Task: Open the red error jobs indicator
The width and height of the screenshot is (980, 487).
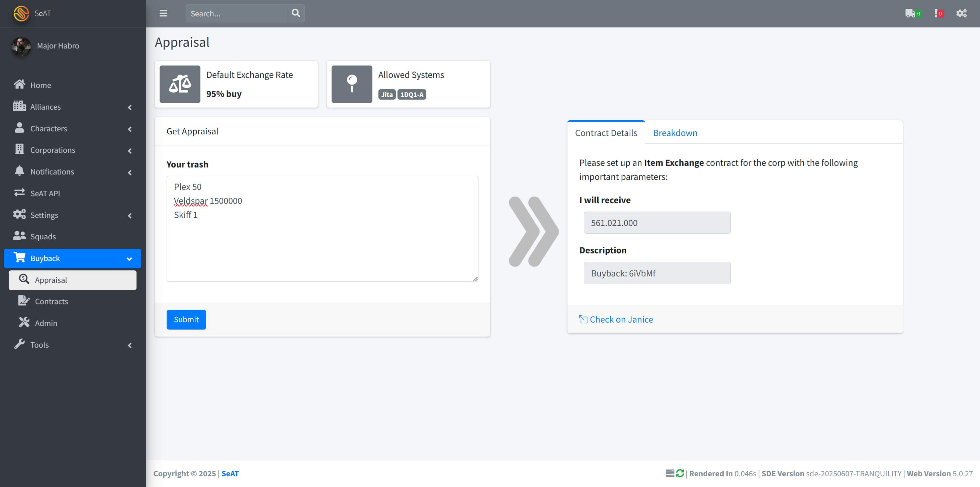Action: point(938,13)
